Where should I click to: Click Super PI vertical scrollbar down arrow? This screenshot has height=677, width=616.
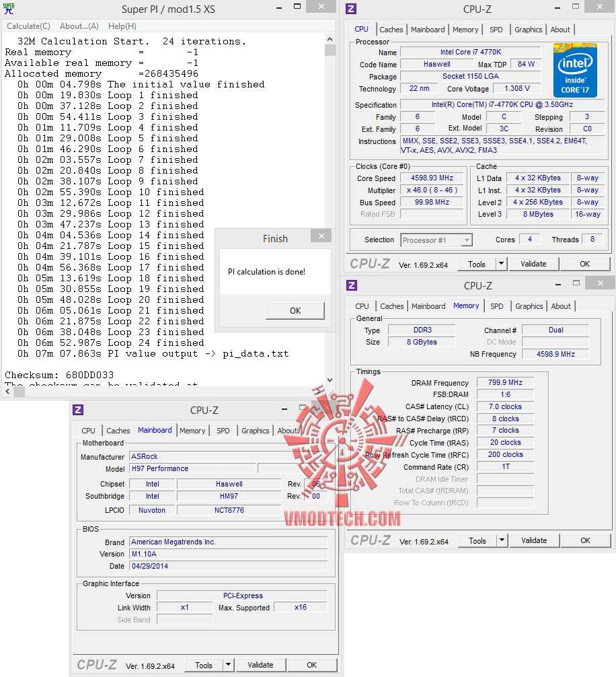(330, 380)
